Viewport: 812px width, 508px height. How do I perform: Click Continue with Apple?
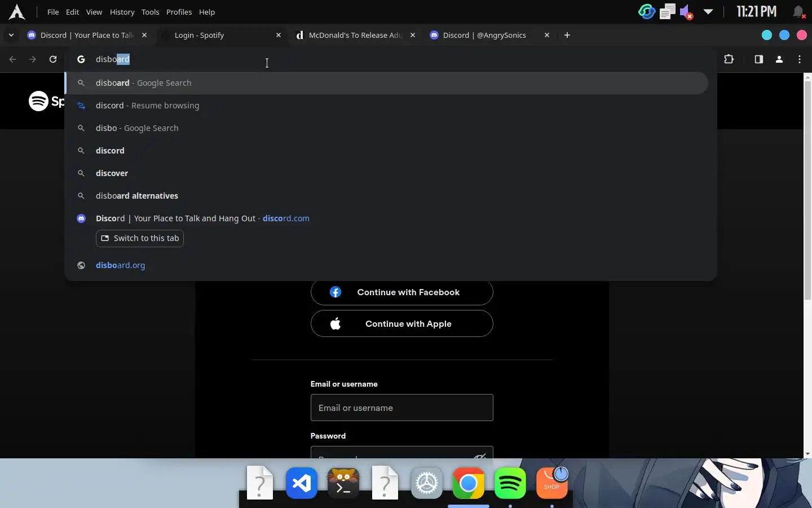402,324
